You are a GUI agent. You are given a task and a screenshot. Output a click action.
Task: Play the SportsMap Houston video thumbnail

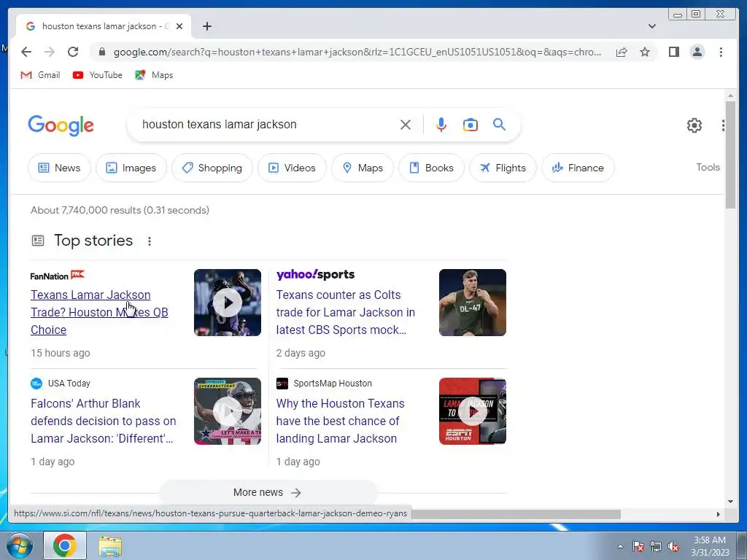473,411
